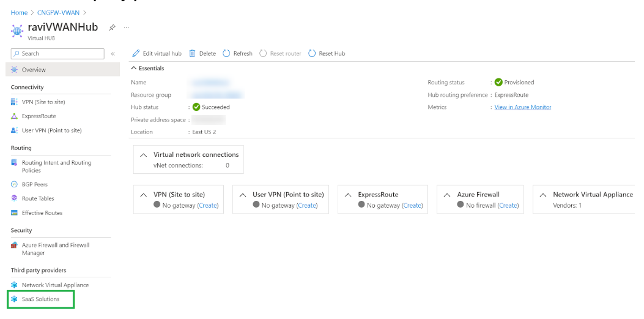Viewport: 644px width, 319px height.
Task: Open SaaS Solutions under Third party providers
Action: click(40, 299)
